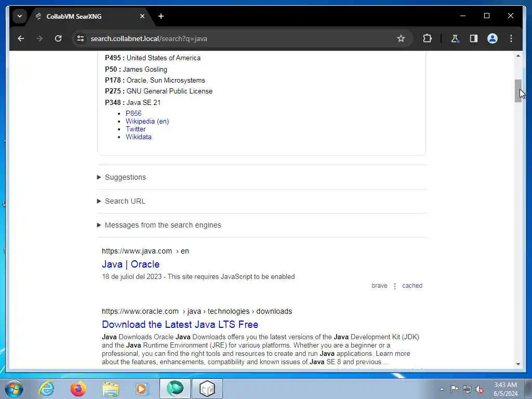Image resolution: width=532 pixels, height=399 pixels.
Task: Expand Messages from the search engines
Action: 163,225
